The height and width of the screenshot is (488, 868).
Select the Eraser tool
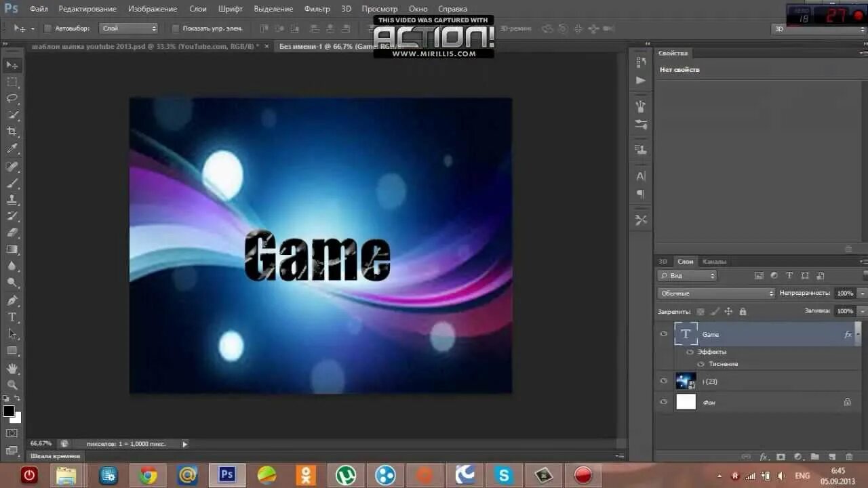pos(12,233)
